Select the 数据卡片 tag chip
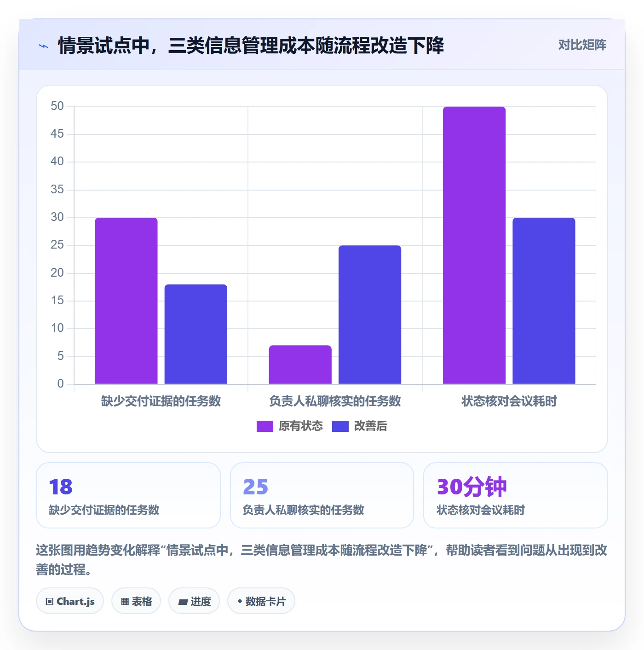Screen dimensions: 644x650 (261, 601)
